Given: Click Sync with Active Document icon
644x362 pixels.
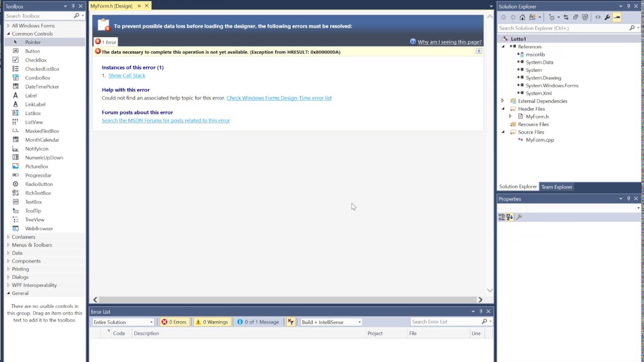Looking at the screenshot, I should 566,17.
